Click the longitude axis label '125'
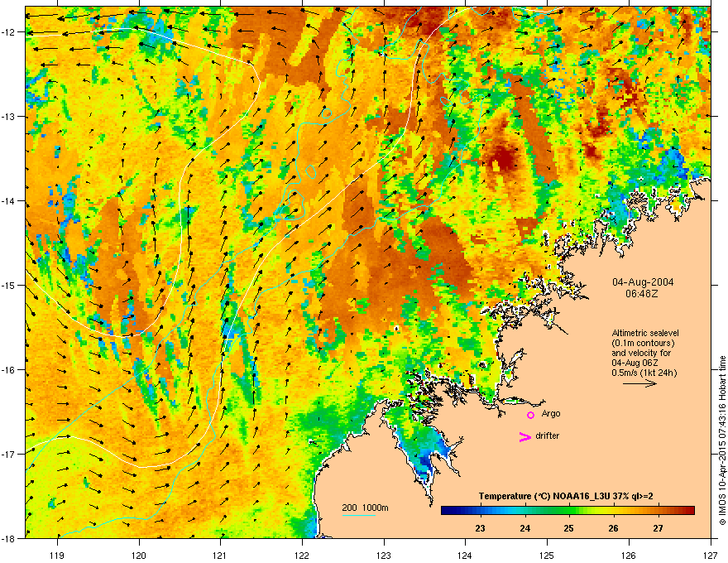This screenshot has height=563, width=728. point(548,555)
